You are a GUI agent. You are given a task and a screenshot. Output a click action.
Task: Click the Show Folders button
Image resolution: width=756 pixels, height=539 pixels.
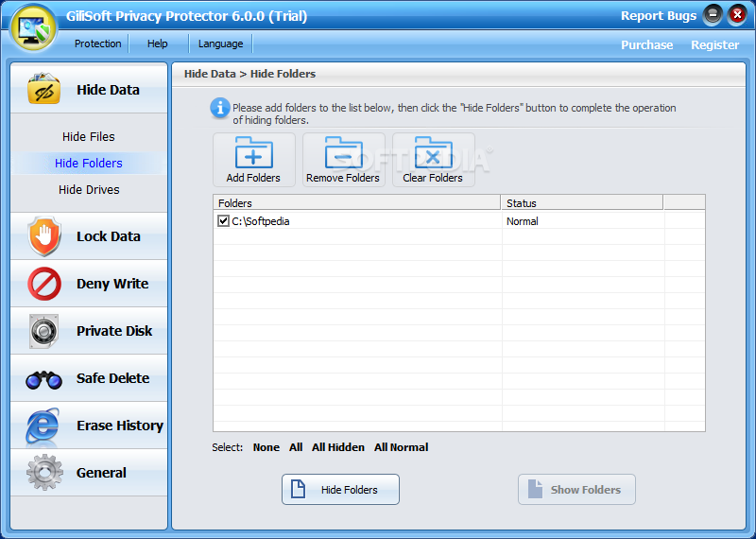[x=576, y=489]
